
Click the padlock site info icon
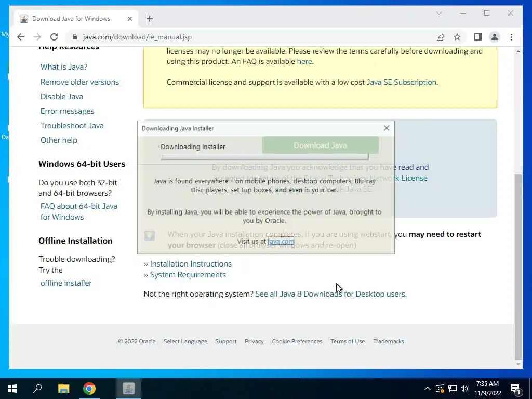pos(75,37)
